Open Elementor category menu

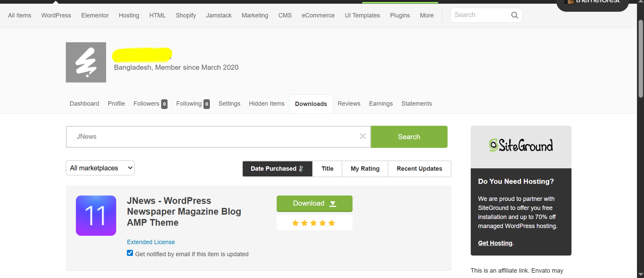pos(95,15)
